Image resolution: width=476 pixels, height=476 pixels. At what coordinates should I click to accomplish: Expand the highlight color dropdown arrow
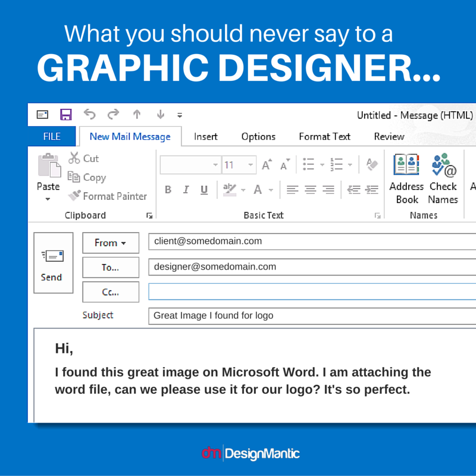tap(243, 190)
